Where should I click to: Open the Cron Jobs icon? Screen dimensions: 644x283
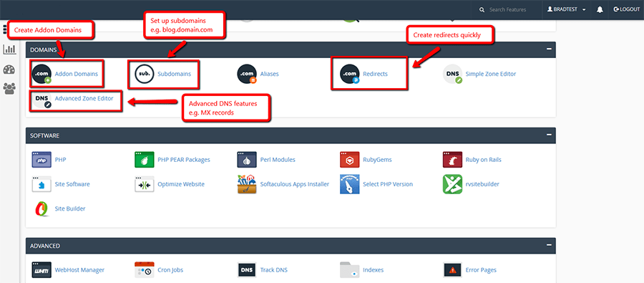[x=144, y=270]
